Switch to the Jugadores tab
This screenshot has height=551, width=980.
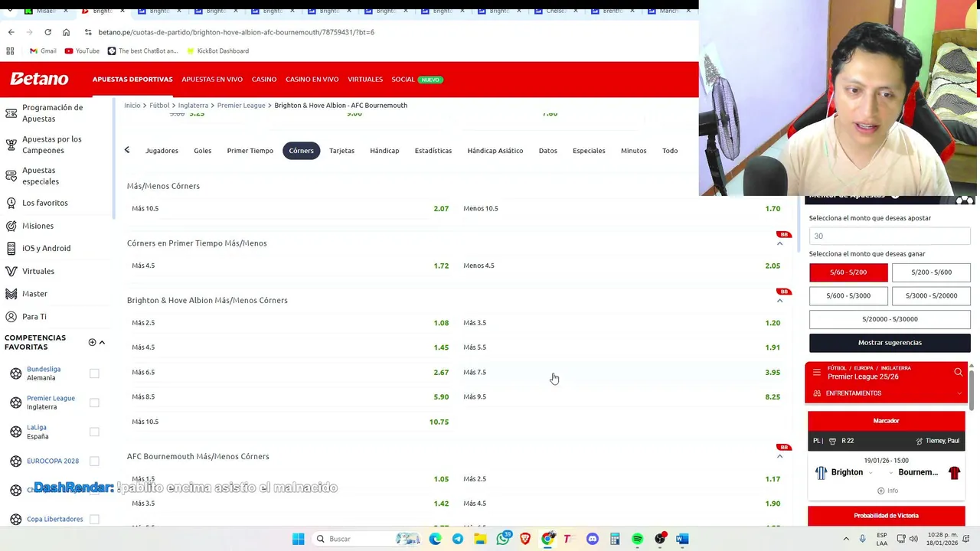click(x=162, y=151)
